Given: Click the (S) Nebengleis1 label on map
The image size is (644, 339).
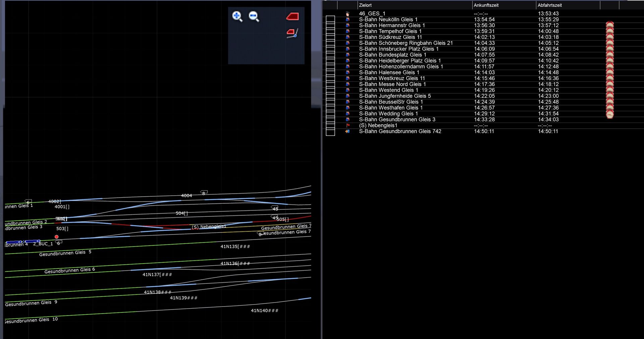Looking at the screenshot, I should click(x=209, y=227).
